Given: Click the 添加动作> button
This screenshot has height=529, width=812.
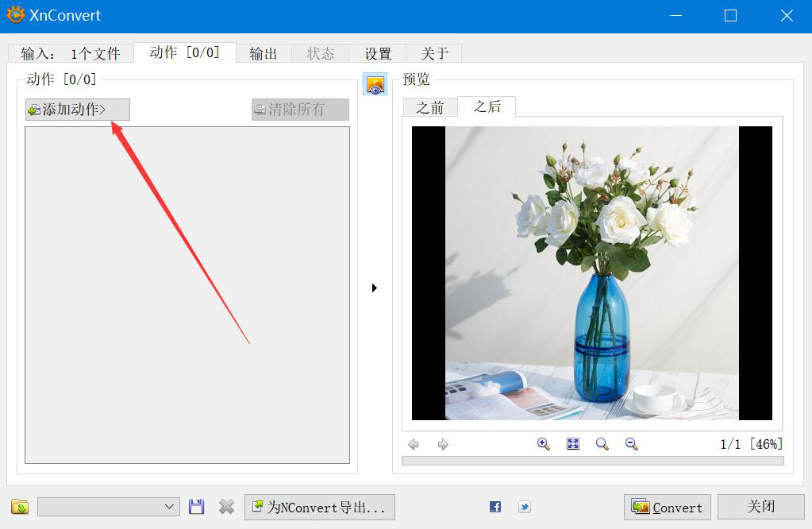Looking at the screenshot, I should click(x=78, y=110).
